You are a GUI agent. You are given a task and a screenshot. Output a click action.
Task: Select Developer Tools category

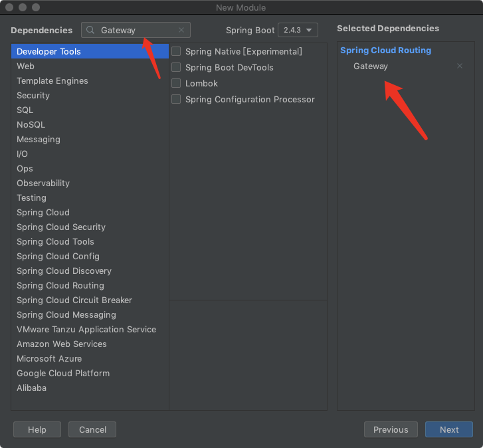[90, 51]
